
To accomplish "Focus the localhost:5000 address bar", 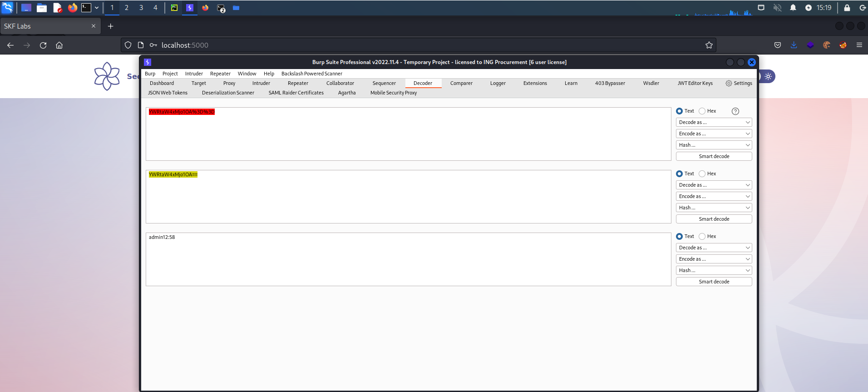I will pyautogui.click(x=418, y=45).
